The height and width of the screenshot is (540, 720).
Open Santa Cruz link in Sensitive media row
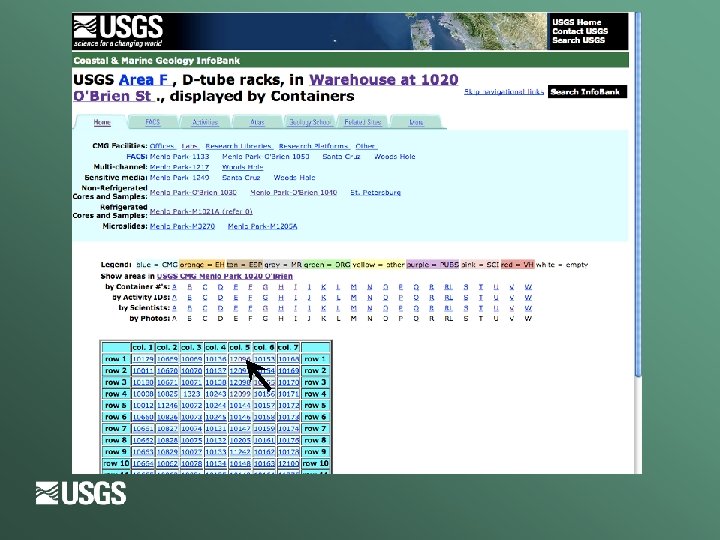click(241, 178)
